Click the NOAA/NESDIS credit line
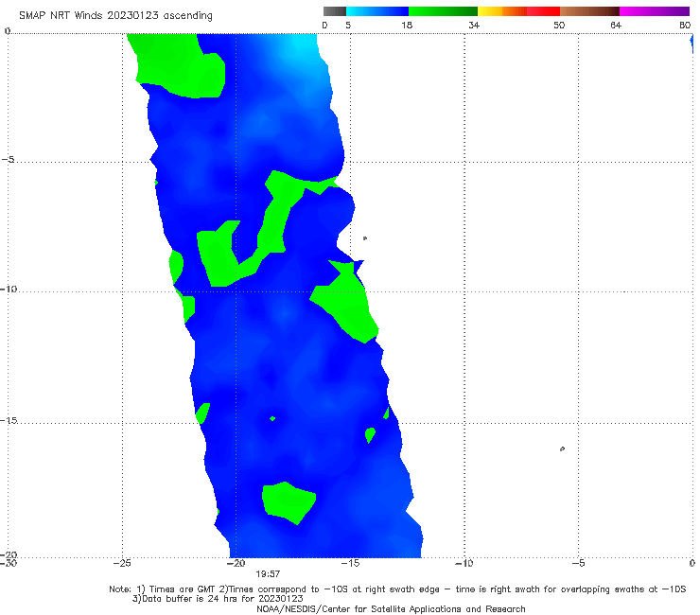This screenshot has width=700, height=615. click(x=391, y=608)
